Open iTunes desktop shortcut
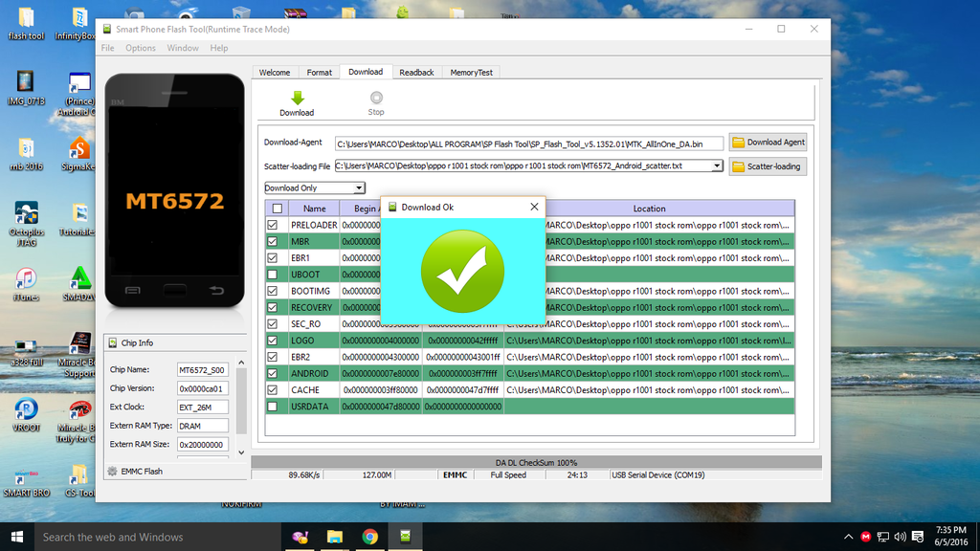Image resolution: width=980 pixels, height=551 pixels. tap(26, 278)
